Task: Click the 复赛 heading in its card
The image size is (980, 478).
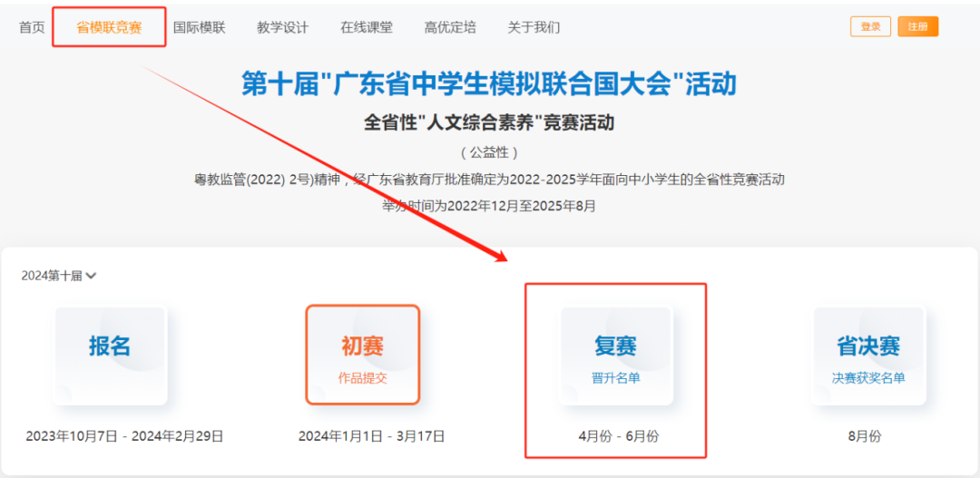Action: tap(615, 346)
